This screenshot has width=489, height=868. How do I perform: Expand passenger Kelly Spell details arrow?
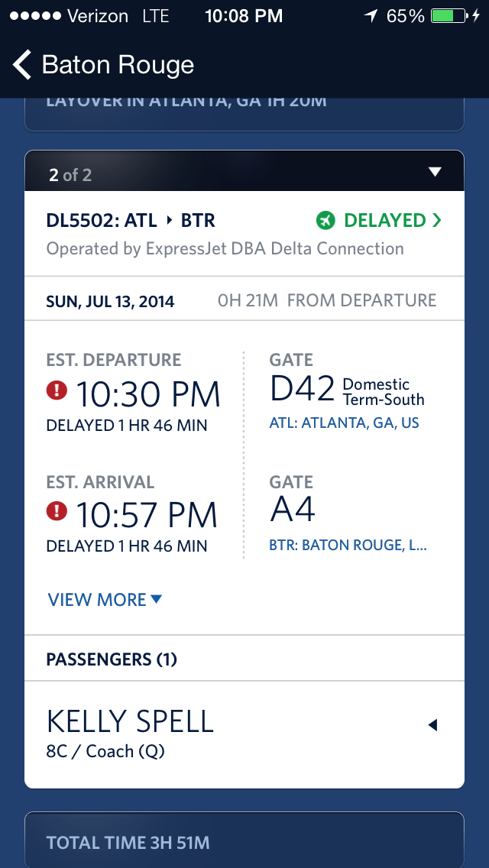coord(432,724)
